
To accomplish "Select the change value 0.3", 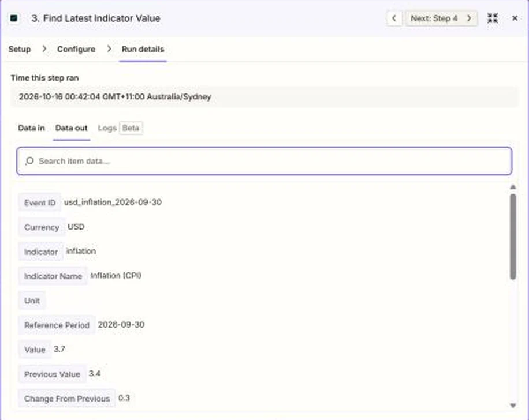I will 124,398.
